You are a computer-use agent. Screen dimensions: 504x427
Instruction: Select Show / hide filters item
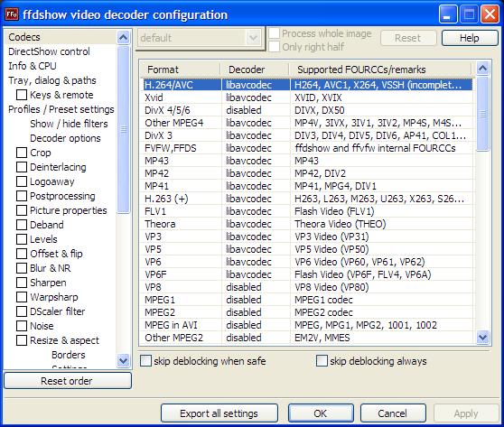pyautogui.click(x=70, y=124)
